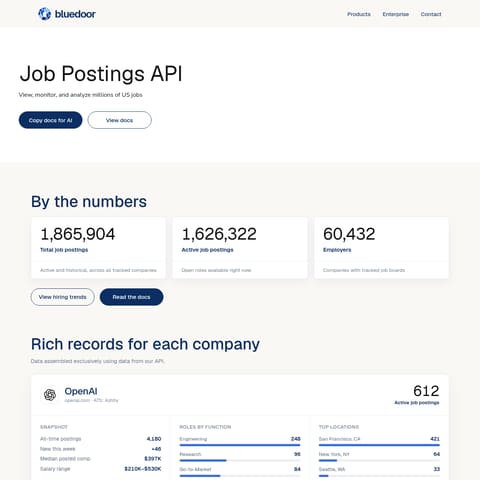Click the Employers label
This screenshot has width=480, height=480.
337,250
